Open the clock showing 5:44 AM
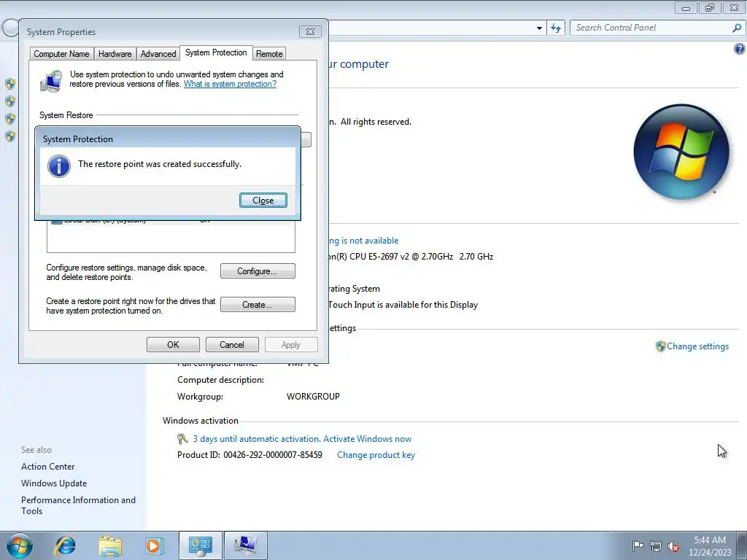The height and width of the screenshot is (560, 747). [x=710, y=546]
